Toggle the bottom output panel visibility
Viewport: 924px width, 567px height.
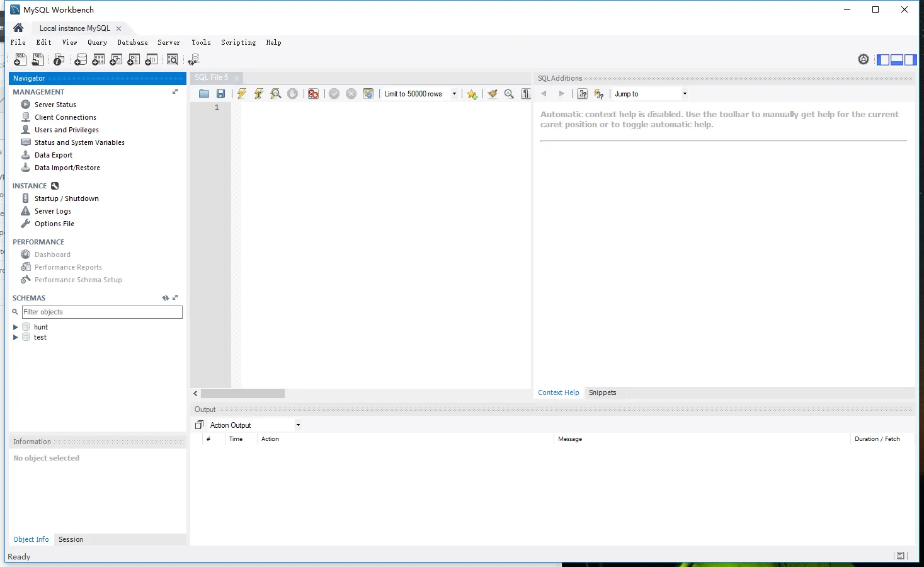[x=896, y=60]
